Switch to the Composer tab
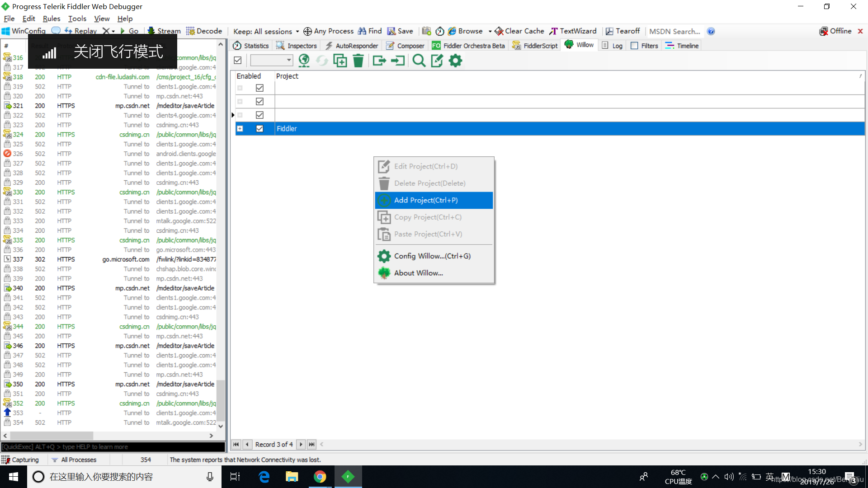868x488 pixels. (x=406, y=46)
